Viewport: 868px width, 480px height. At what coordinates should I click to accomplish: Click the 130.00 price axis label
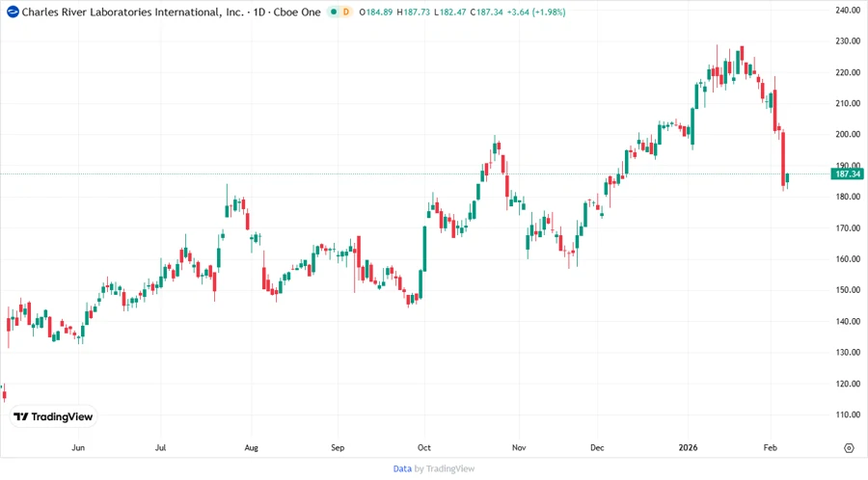pyautogui.click(x=848, y=352)
